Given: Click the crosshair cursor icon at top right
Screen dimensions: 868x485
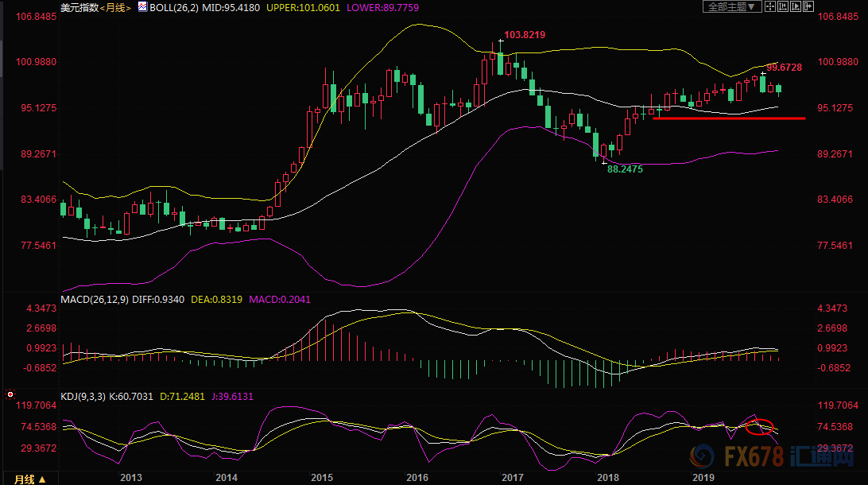Looking at the screenshot, I should click(x=772, y=7).
